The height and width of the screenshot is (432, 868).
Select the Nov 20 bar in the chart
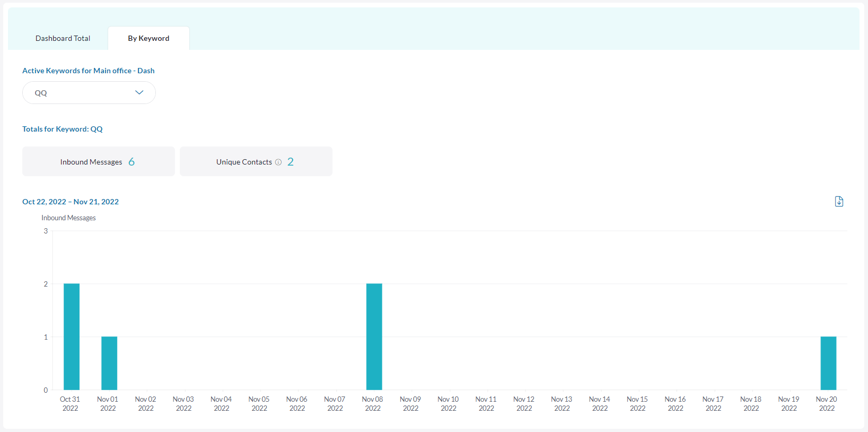(x=828, y=363)
